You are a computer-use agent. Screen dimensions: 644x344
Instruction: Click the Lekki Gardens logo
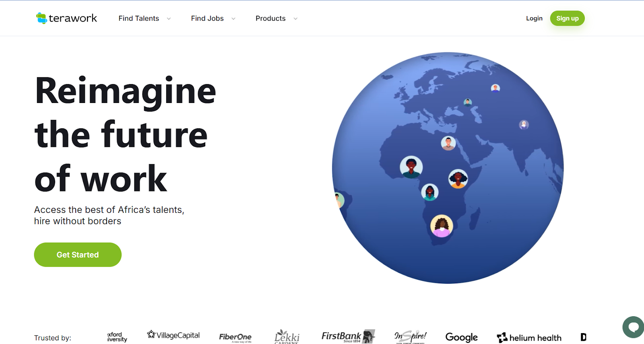click(x=287, y=337)
